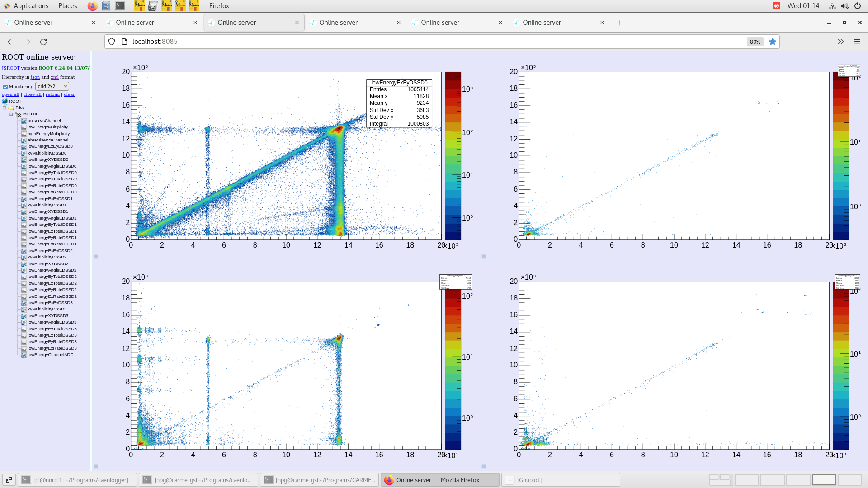Toggle the Monitoring checkbox
This screenshot has width=868, height=488.
click(5, 87)
